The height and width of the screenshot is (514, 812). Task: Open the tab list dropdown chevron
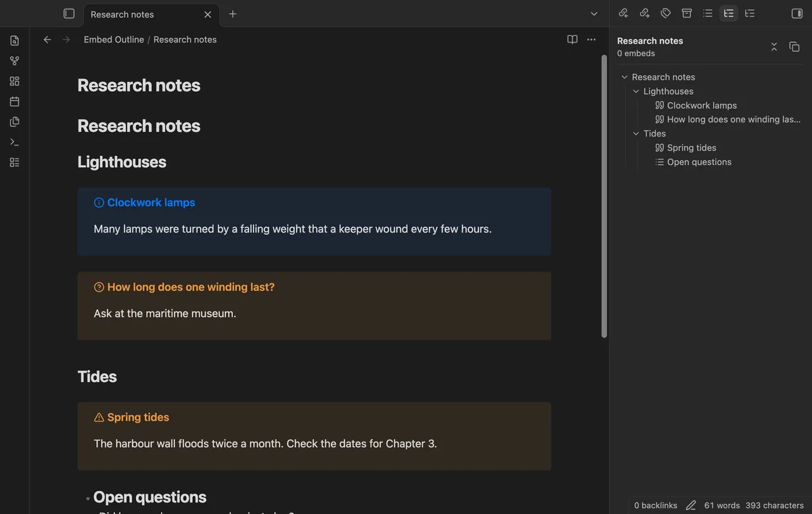(x=594, y=14)
